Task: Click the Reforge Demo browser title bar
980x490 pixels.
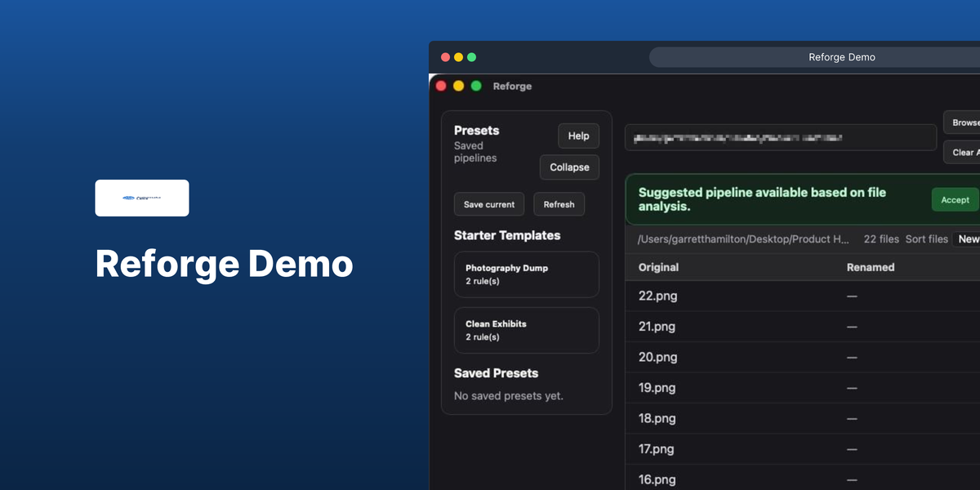Action: (842, 57)
